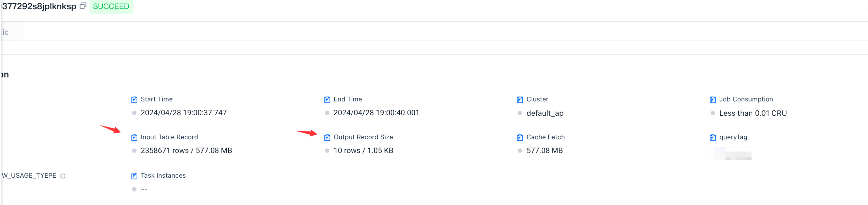Click the Task Instances field icon
The height and width of the screenshot is (205, 868).
[x=134, y=176]
